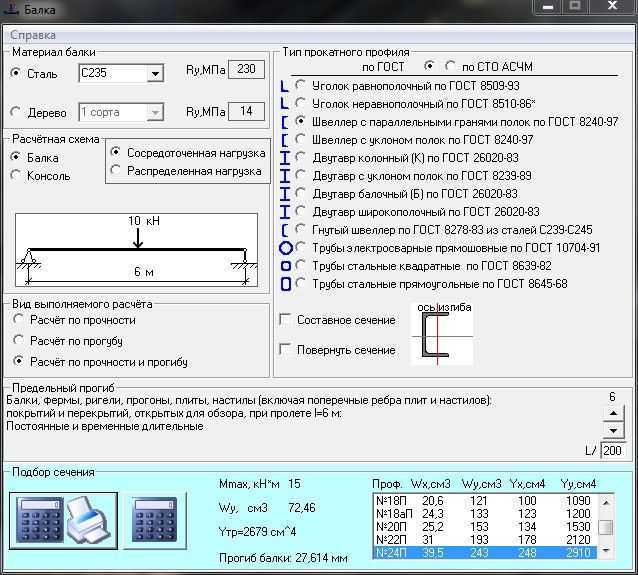Select Уголок равнополочный ГОСТ 8509-93
The width and height of the screenshot is (638, 575).
click(300, 85)
